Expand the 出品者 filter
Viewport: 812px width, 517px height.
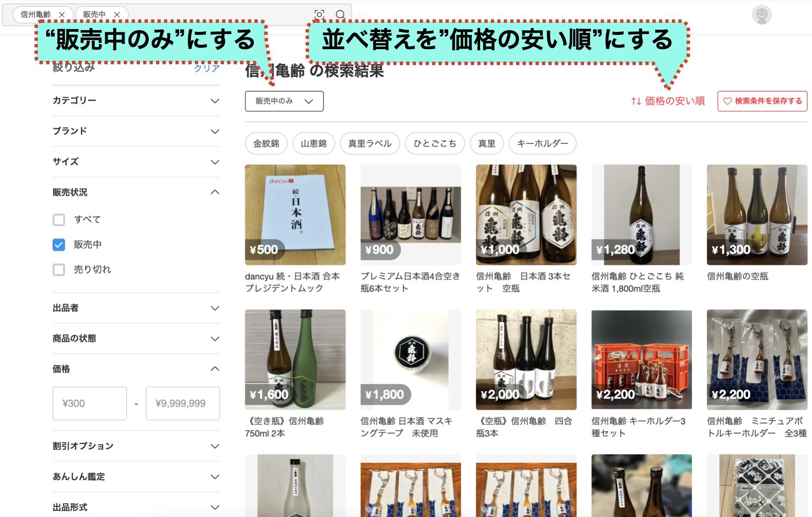136,308
